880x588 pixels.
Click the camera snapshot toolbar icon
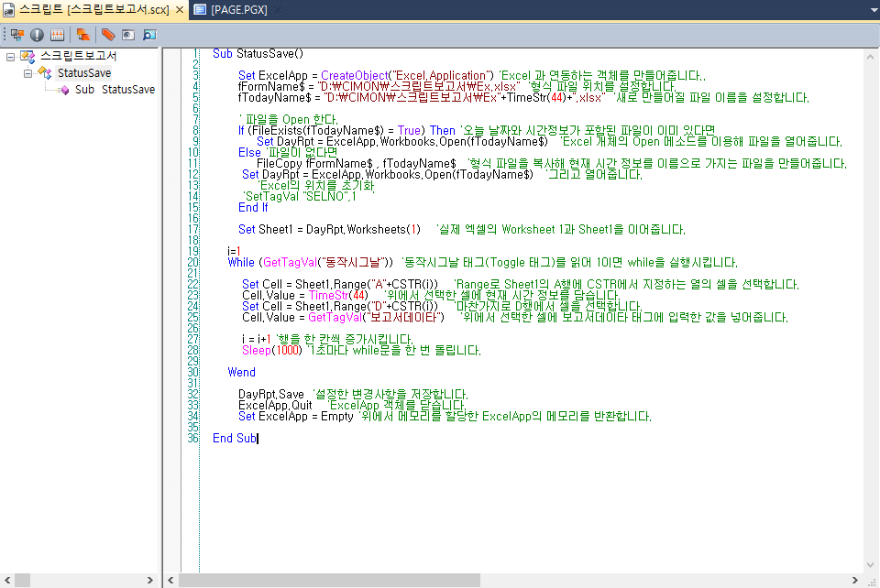pos(128,35)
